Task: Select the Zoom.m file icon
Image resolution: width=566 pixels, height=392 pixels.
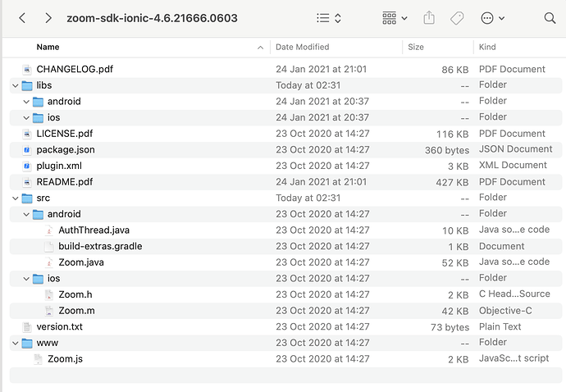Action: (49, 311)
